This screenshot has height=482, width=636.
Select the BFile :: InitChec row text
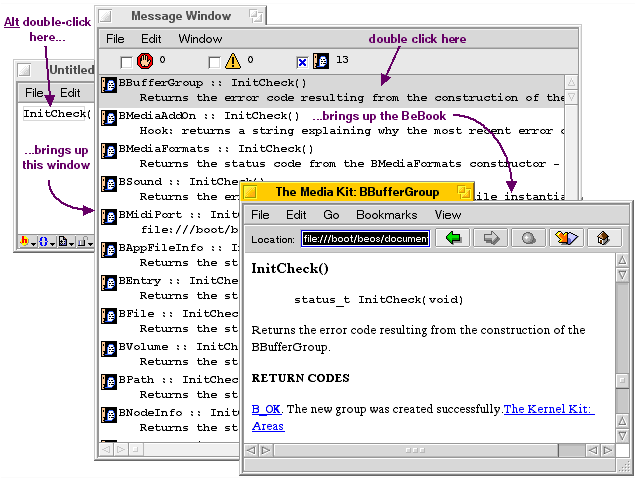coord(178,314)
